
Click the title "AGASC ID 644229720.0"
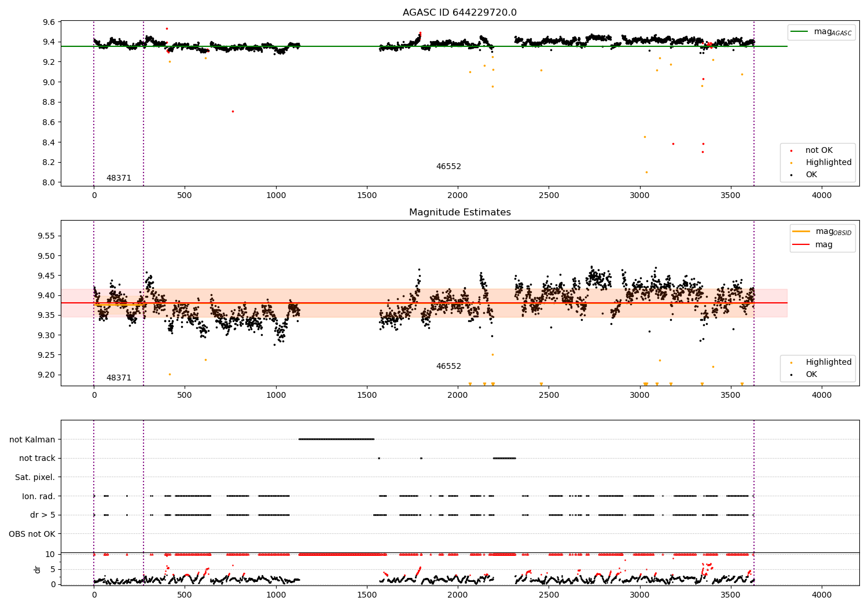tap(459, 13)
